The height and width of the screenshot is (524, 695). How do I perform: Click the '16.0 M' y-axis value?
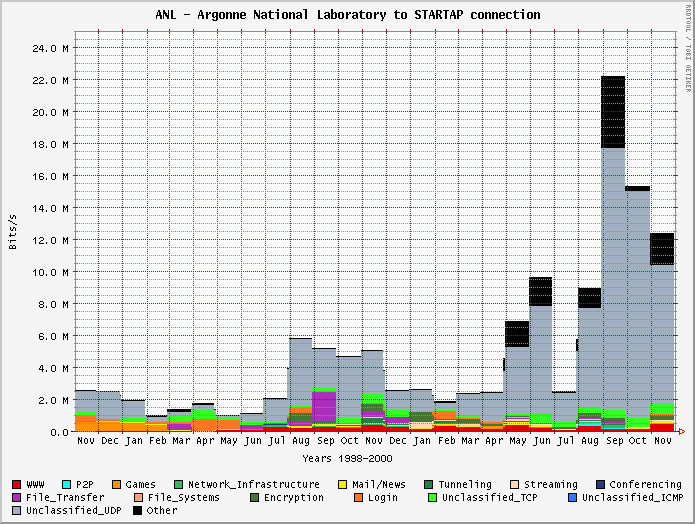(x=50, y=176)
